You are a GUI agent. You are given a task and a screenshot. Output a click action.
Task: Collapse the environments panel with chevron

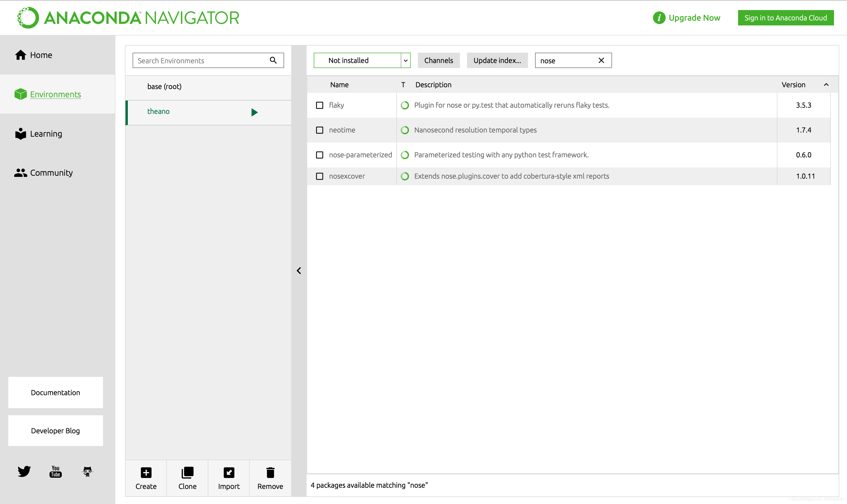click(299, 271)
